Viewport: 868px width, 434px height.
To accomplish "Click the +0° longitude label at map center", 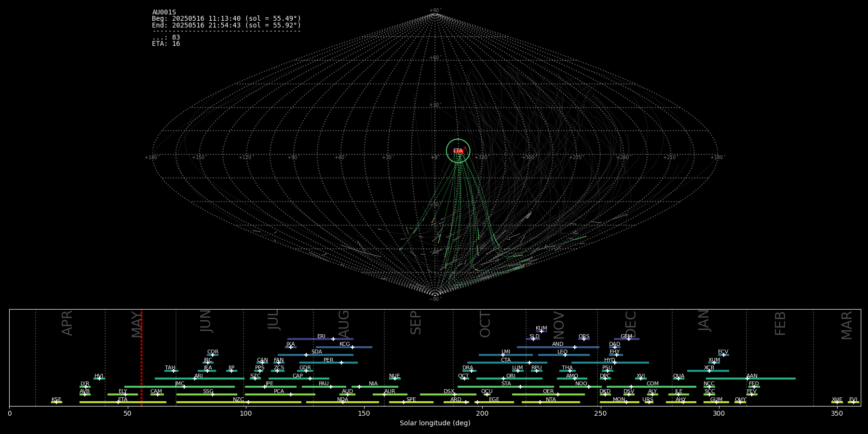I will pyautogui.click(x=434, y=158).
